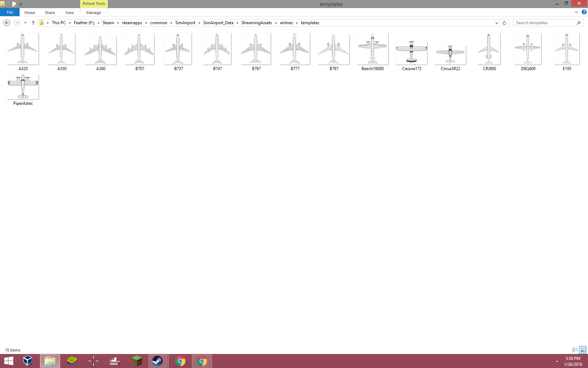Navigate to steamapps folder breadcrumb
The width and height of the screenshot is (588, 368).
coord(132,23)
